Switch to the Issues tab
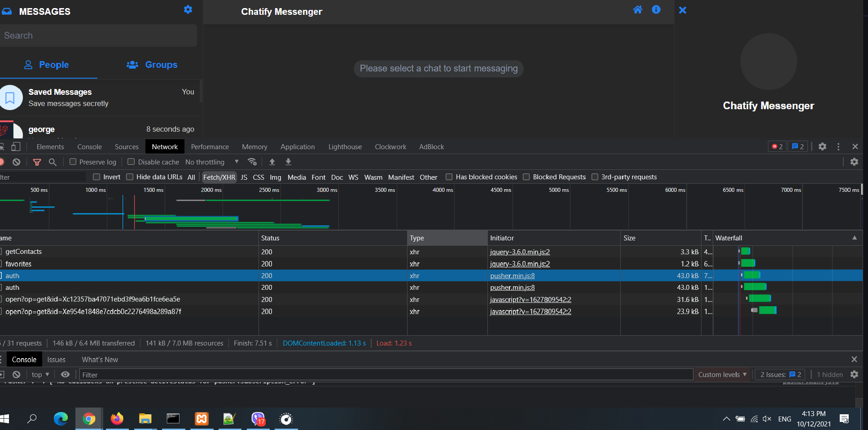 click(56, 359)
